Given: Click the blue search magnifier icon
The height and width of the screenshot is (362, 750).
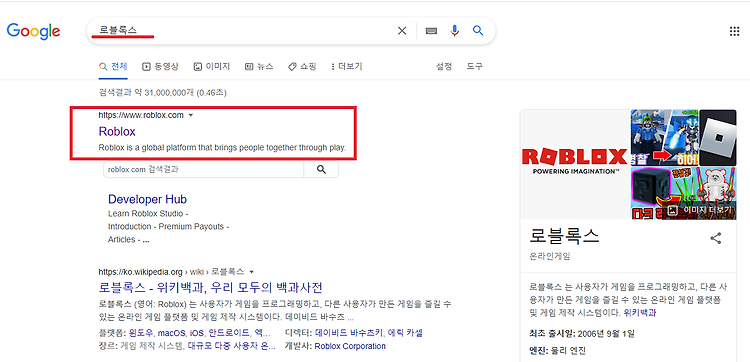Looking at the screenshot, I should (x=478, y=31).
